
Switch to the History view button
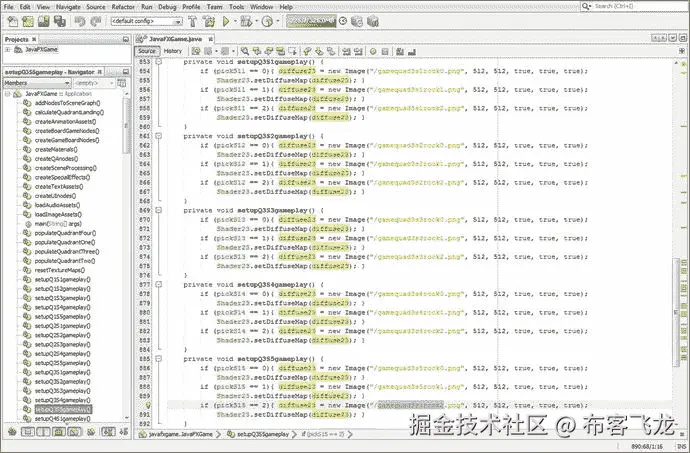[x=173, y=51]
